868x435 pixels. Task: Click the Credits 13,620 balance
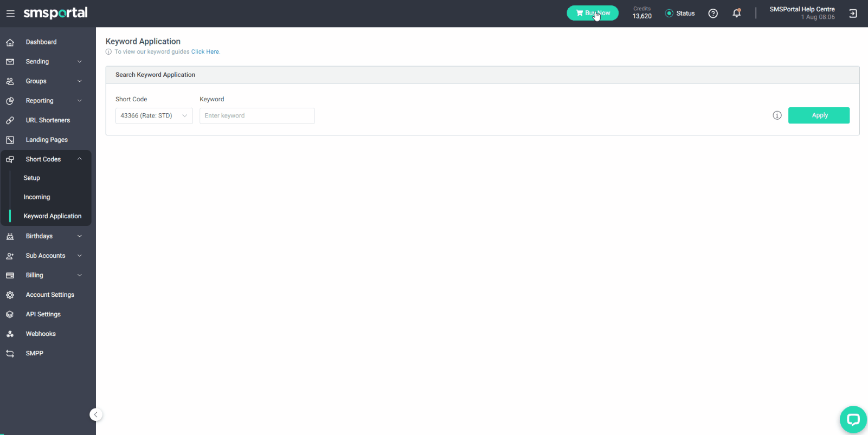[642, 13]
